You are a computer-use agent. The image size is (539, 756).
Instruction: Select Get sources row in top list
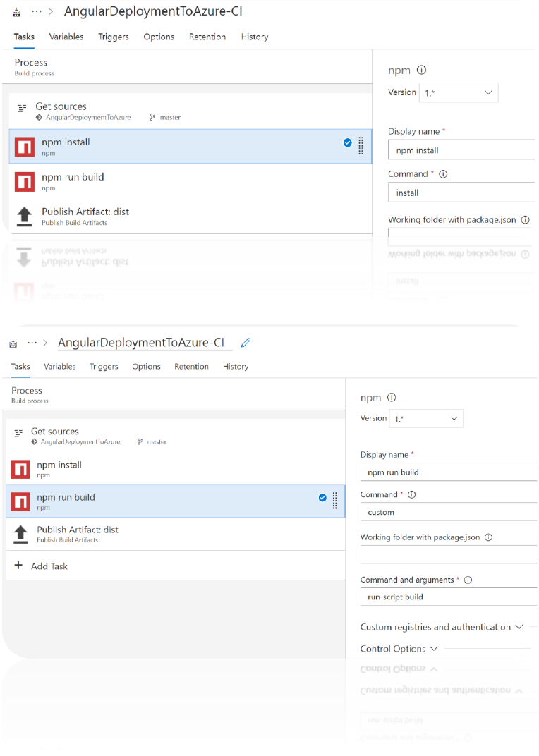pyautogui.click(x=190, y=111)
